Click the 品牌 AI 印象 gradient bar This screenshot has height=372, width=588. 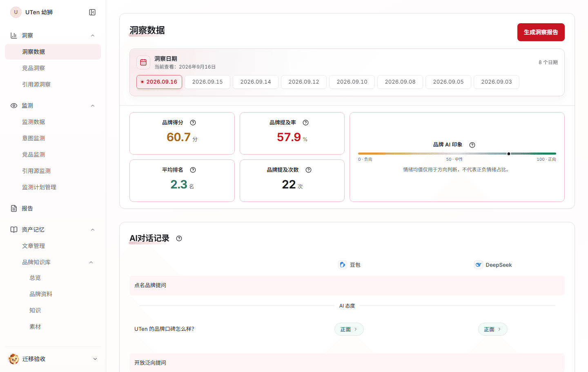click(x=457, y=154)
